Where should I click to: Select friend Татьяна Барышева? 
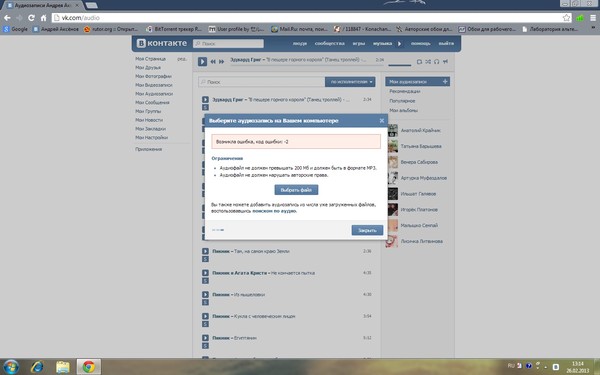tap(421, 146)
